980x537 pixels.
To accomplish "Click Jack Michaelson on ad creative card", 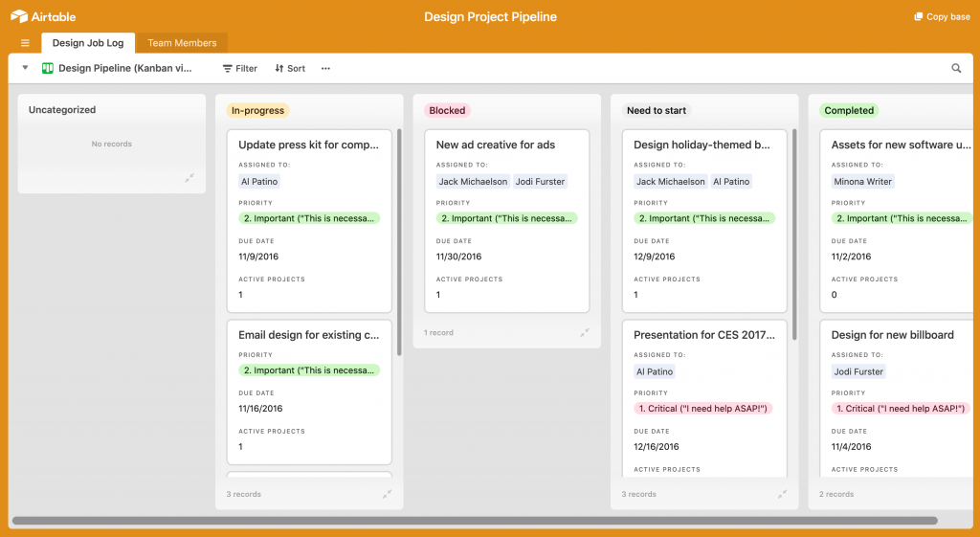I will (x=473, y=181).
